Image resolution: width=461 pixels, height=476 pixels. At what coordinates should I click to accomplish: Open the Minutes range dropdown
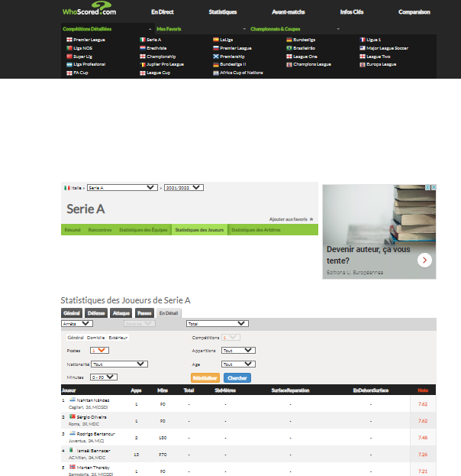[103, 377]
